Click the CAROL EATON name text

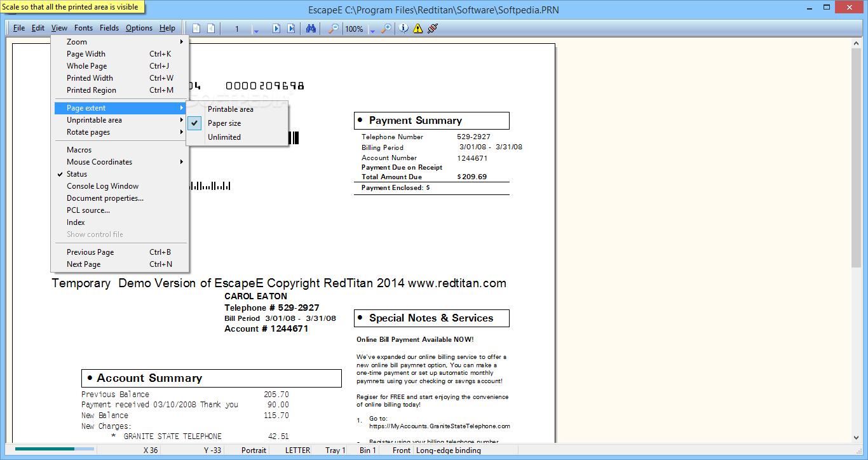[256, 296]
